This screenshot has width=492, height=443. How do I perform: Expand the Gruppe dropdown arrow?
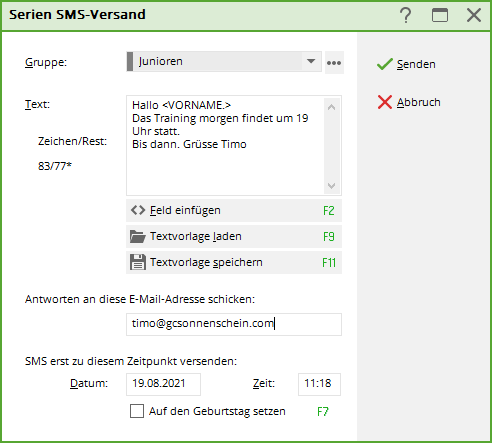tap(311, 61)
